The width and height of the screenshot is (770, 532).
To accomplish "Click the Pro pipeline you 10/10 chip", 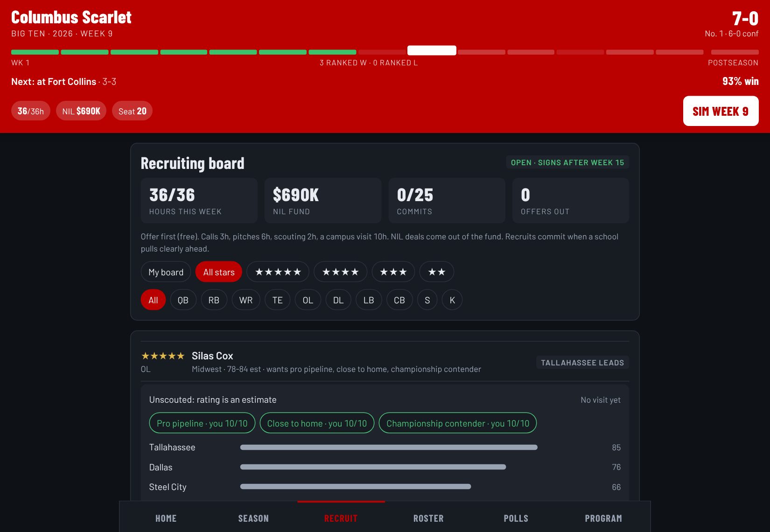I will (202, 423).
